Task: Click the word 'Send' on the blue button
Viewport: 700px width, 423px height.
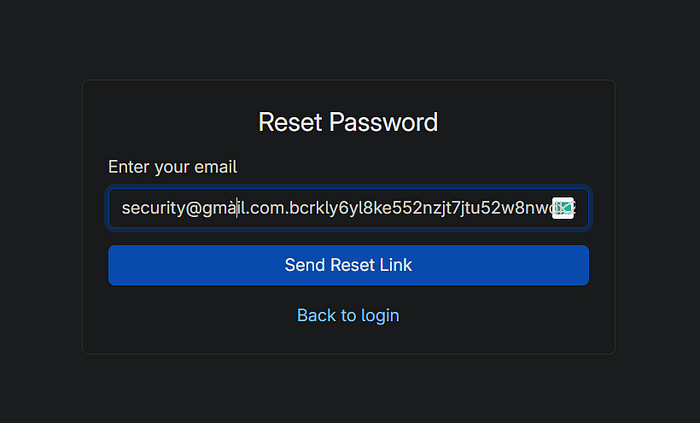Action: point(304,265)
